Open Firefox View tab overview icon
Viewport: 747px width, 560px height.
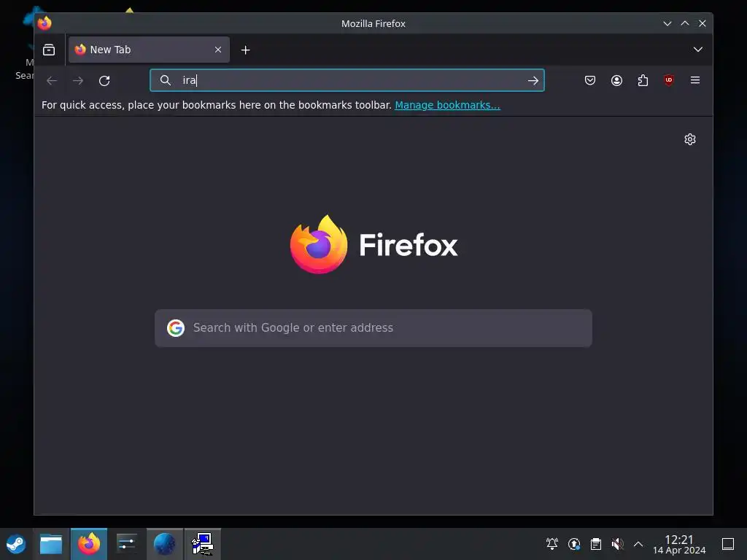point(49,50)
